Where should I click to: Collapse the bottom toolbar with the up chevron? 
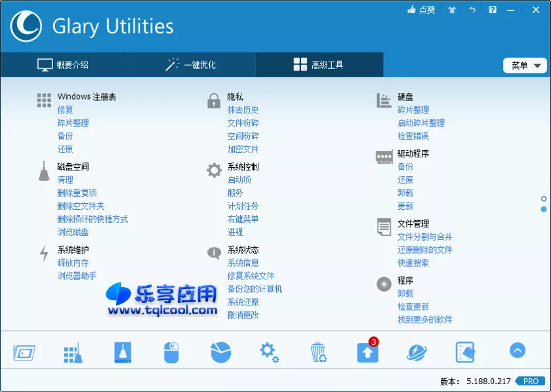tap(518, 351)
